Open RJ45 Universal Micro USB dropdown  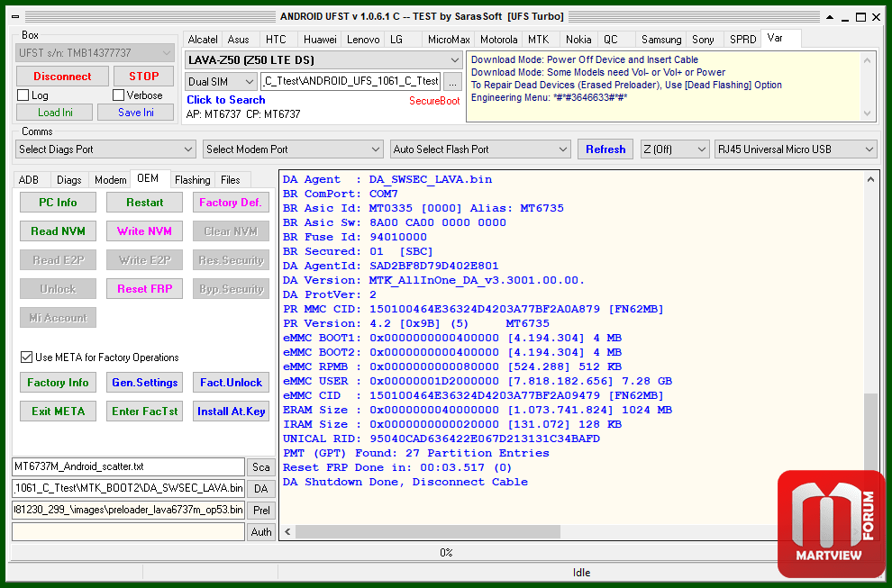(796, 149)
